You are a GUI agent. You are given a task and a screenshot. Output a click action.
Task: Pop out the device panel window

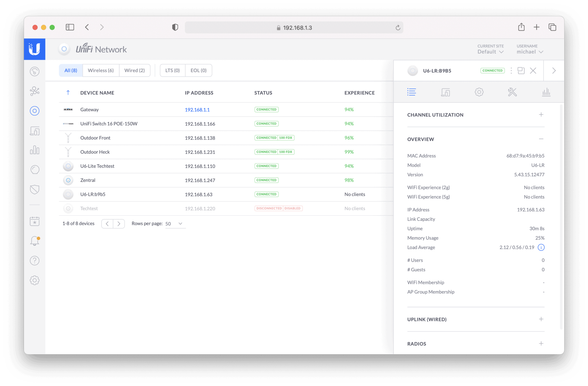point(521,71)
